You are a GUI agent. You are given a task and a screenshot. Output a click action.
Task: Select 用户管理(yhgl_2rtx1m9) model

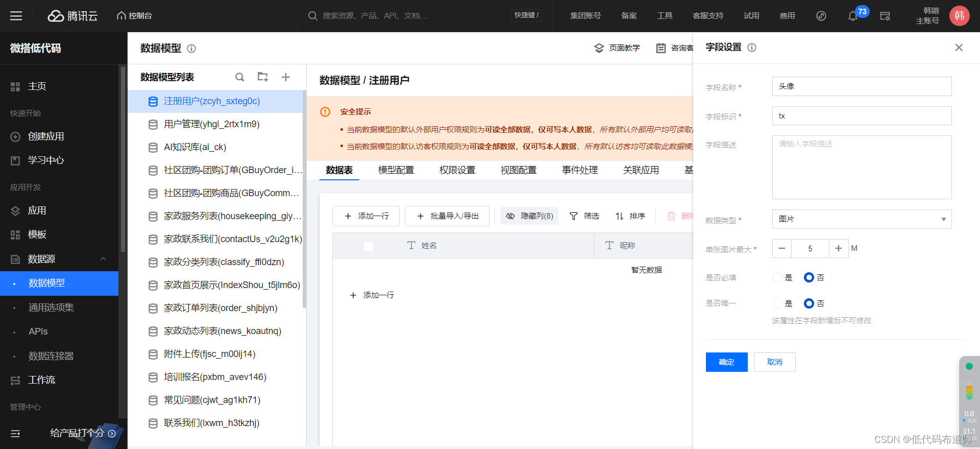[x=216, y=124]
